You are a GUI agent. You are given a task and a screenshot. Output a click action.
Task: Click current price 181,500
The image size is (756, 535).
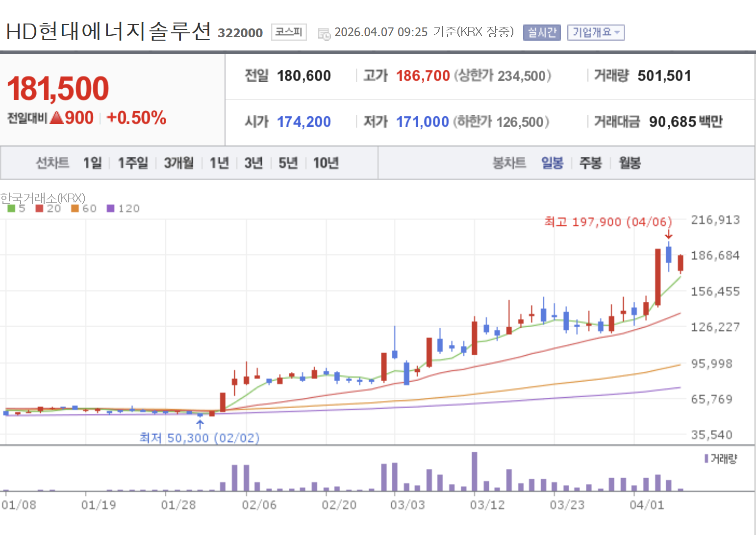pyautogui.click(x=58, y=89)
